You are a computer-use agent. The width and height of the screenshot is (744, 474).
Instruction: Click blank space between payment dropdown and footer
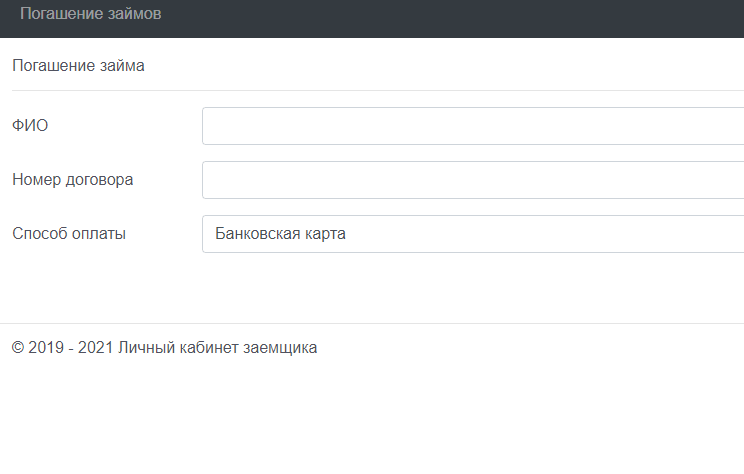coord(372,288)
